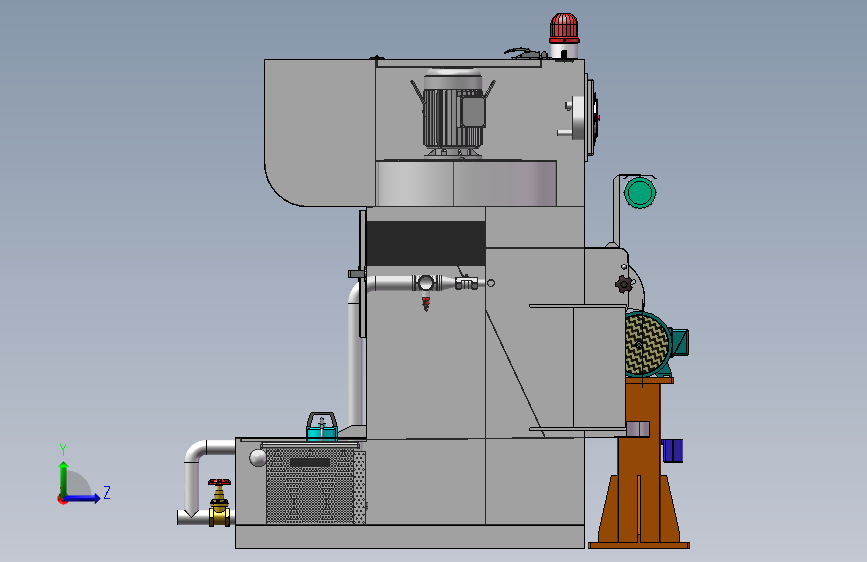This screenshot has width=867, height=562.
Task: Click the Y axis label on triad
Action: [x=63, y=449]
